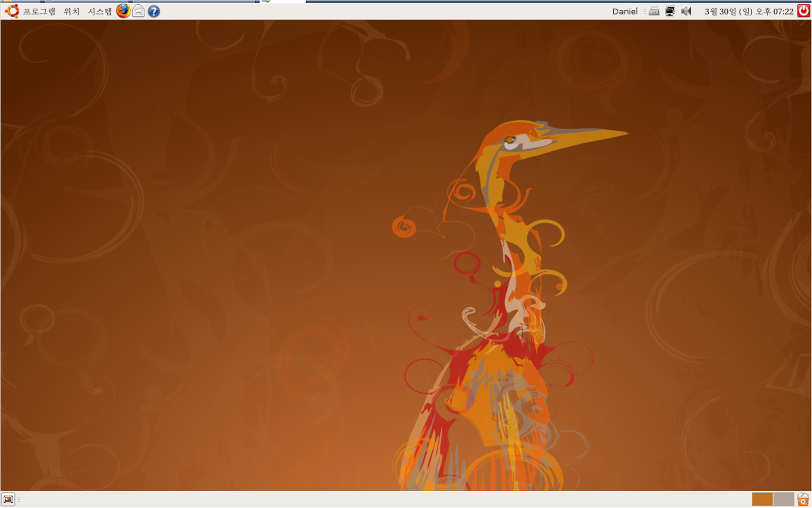Switch to the first orange workspace
This screenshot has width=812, height=508.
[762, 499]
